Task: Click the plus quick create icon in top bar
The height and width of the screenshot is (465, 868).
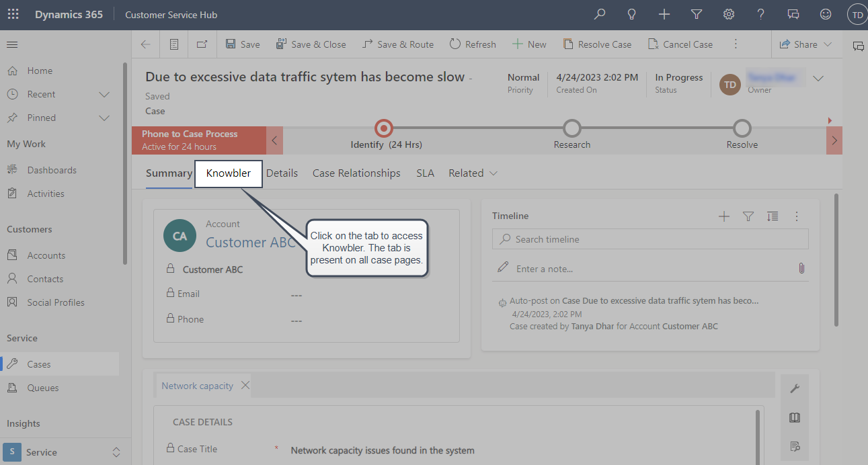Action: click(x=664, y=14)
